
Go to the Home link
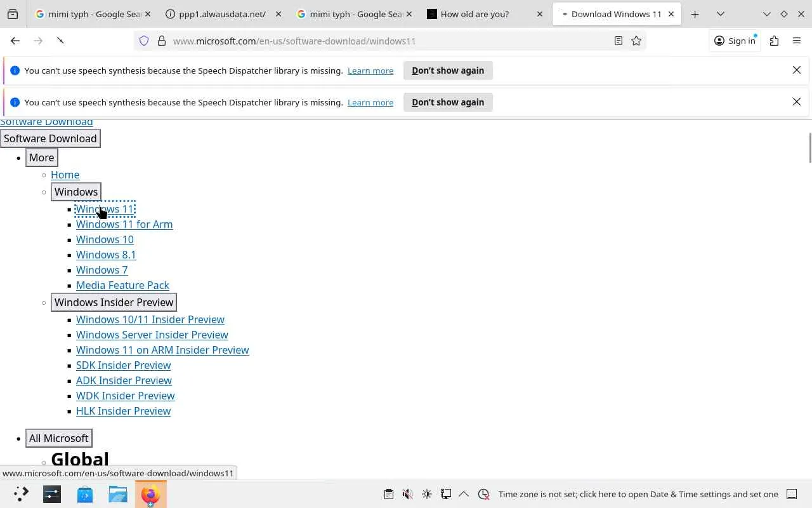[x=65, y=175]
